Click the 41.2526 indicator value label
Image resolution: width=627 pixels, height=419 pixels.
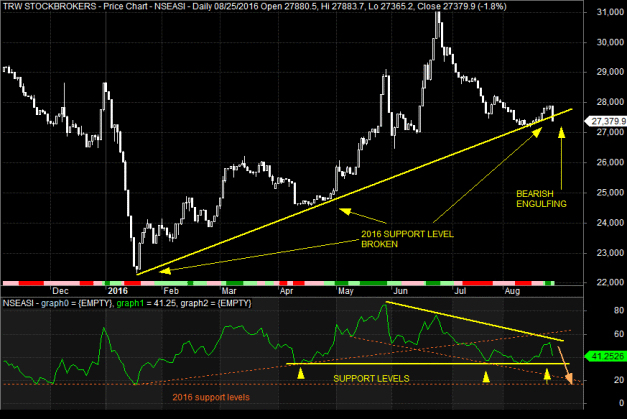pyautogui.click(x=606, y=356)
